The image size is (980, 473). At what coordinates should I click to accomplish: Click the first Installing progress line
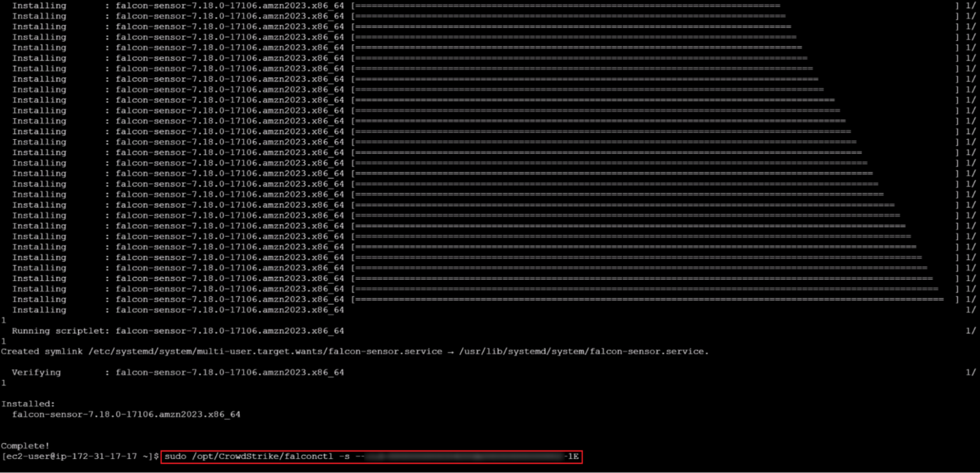[38, 6]
